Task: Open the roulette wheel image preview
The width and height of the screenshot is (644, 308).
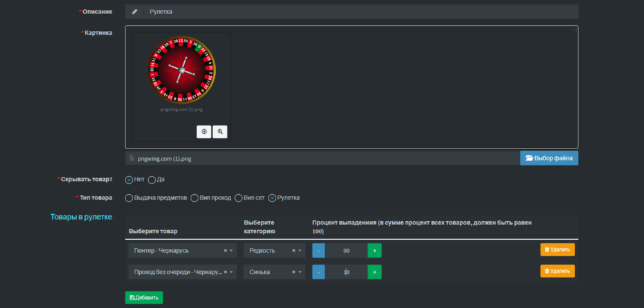Action: click(182, 69)
